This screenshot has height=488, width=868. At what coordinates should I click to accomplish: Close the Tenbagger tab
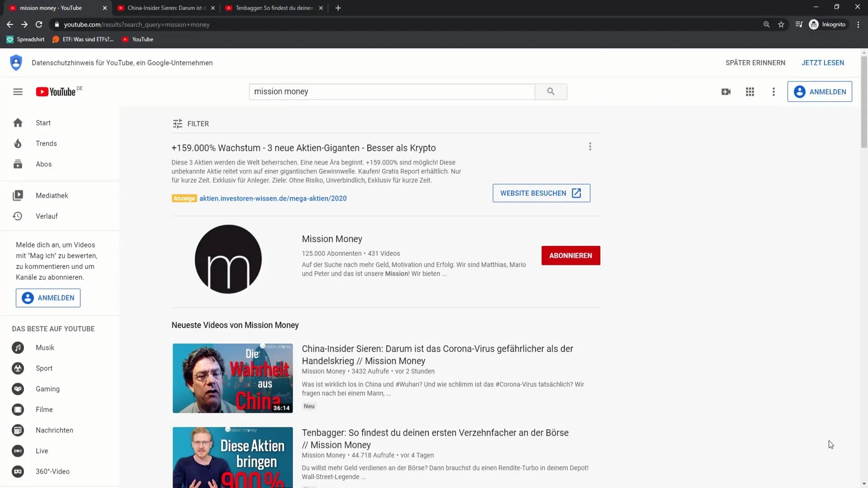click(x=321, y=8)
